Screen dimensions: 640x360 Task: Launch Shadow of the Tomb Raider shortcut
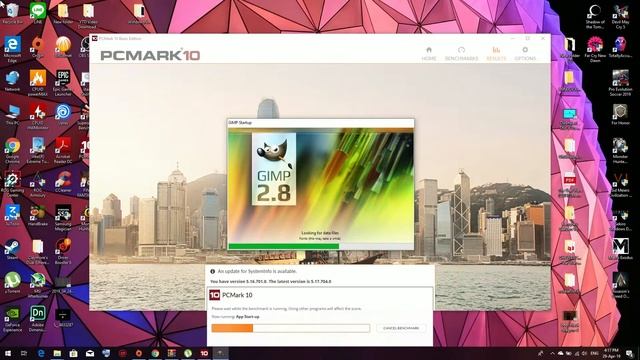[595, 16]
